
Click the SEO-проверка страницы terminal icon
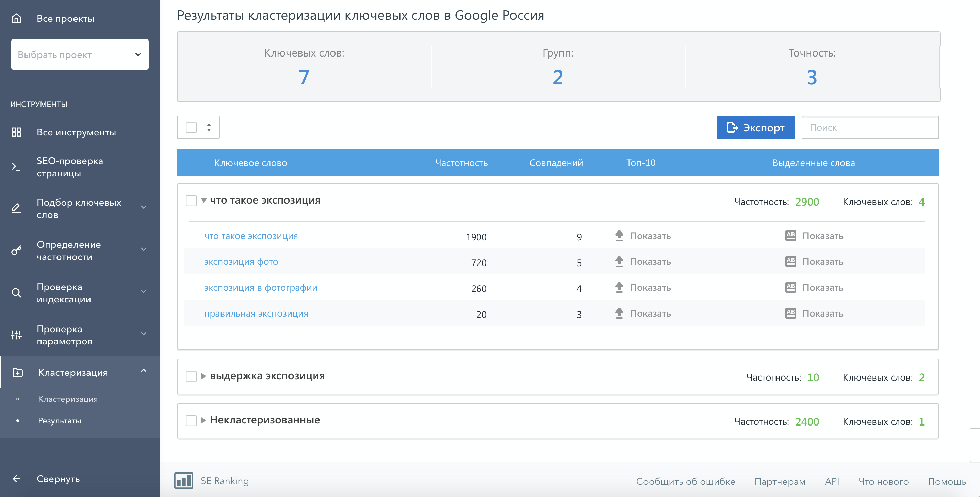click(16, 167)
